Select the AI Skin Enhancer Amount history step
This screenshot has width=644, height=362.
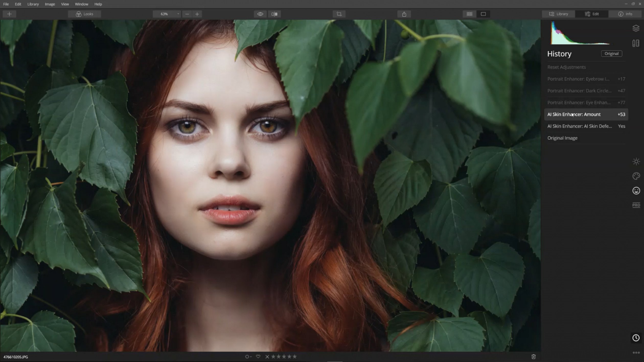585,114
